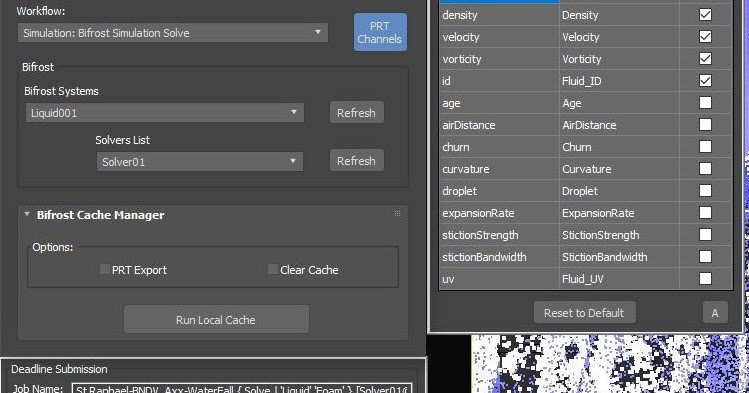Select the 'StictionBandwidth' PRT name cell
This screenshot has width=749, height=393.
[619, 256]
